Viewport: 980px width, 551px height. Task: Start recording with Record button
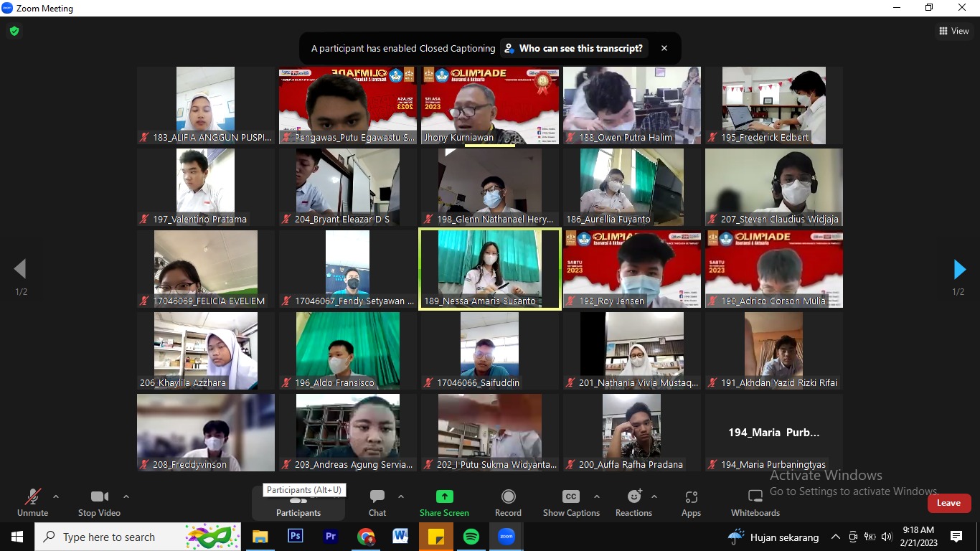508,502
